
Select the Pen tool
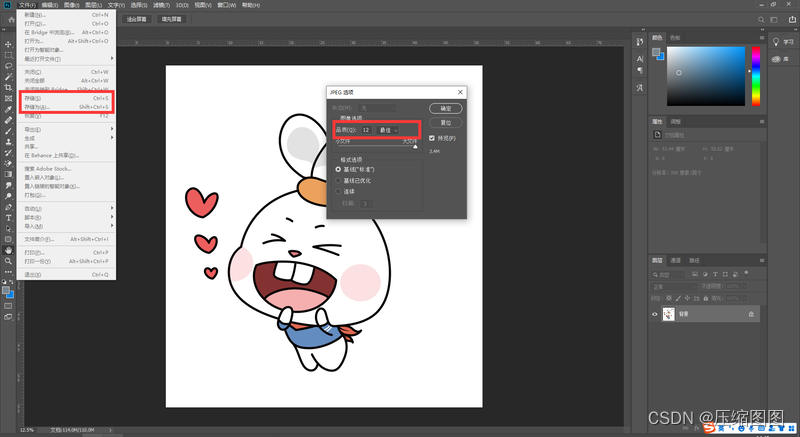click(8, 207)
